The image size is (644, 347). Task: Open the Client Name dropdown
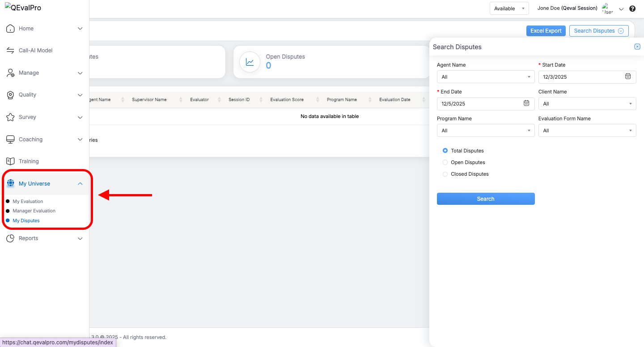coord(587,104)
